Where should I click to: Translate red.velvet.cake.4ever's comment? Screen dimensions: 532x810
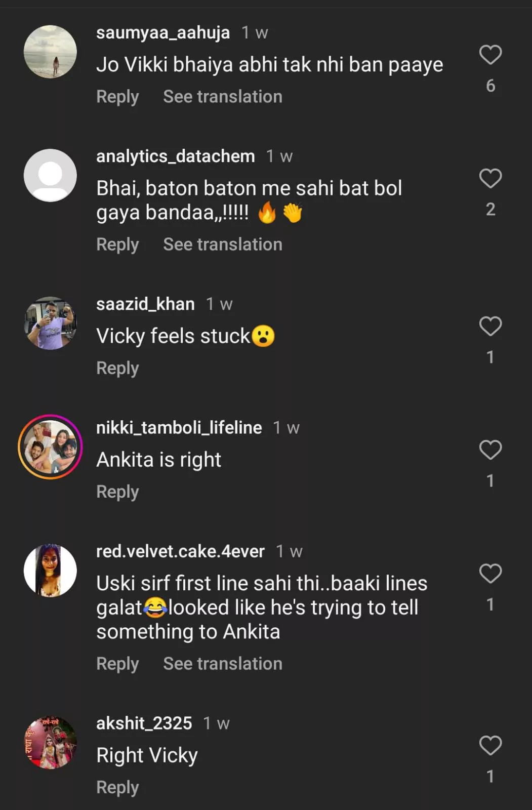coord(222,664)
